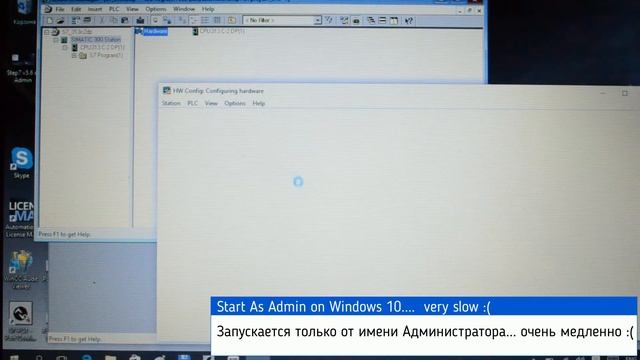Open Automation License Manager desktop shortcut
This screenshot has height=360, width=640.
20,219
